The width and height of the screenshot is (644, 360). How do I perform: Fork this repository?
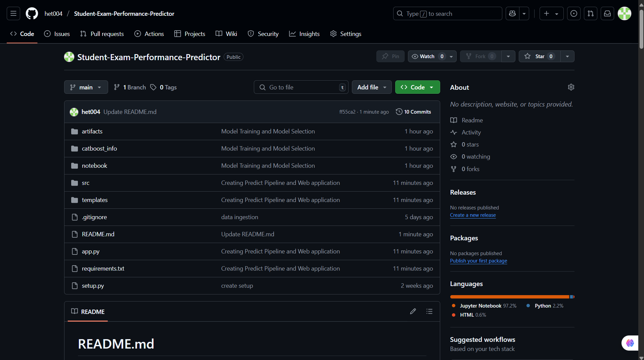click(x=480, y=56)
